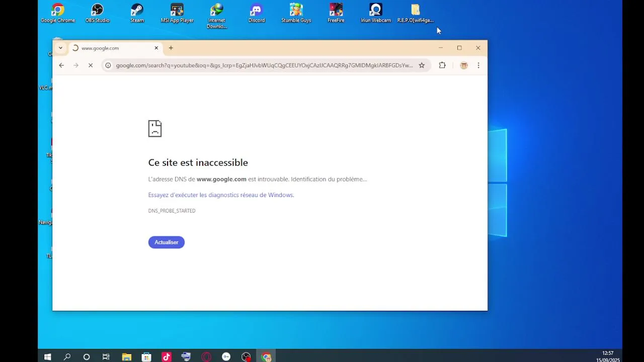Open the Windows Start menu
Image resolution: width=644 pixels, height=362 pixels.
47,357
